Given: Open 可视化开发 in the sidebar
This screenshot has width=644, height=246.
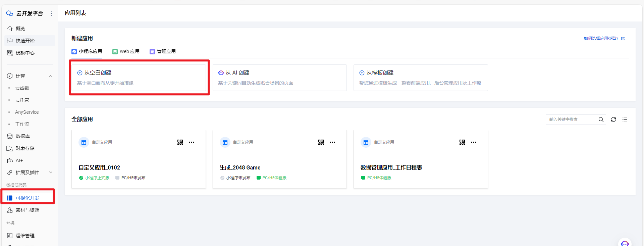Looking at the screenshot, I should click(30, 198).
